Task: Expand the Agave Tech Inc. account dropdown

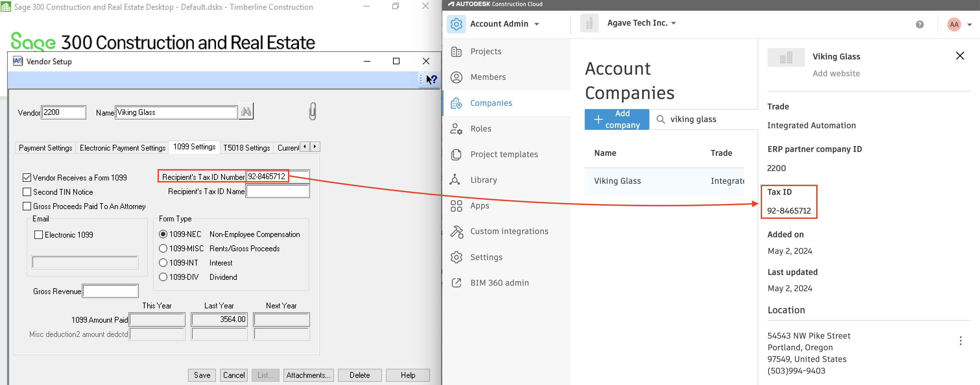Action: click(x=673, y=23)
